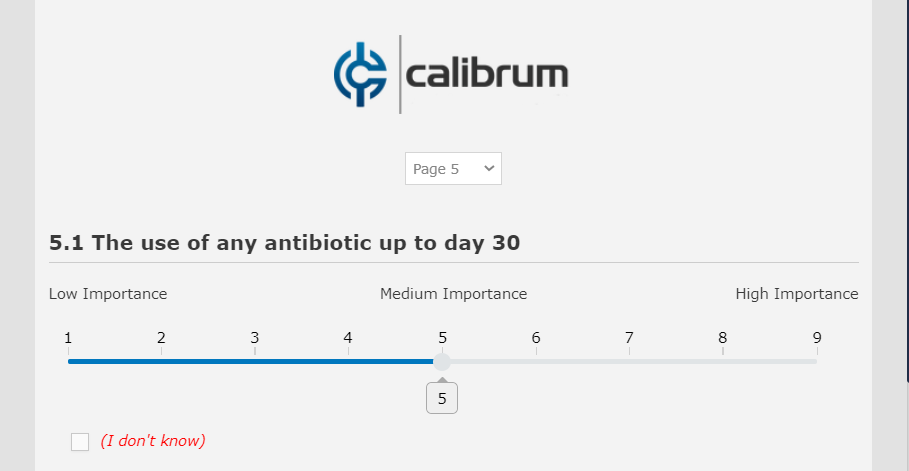Viewport: 909px width, 471px height.
Task: Set slider to value 9
Action: [817, 361]
